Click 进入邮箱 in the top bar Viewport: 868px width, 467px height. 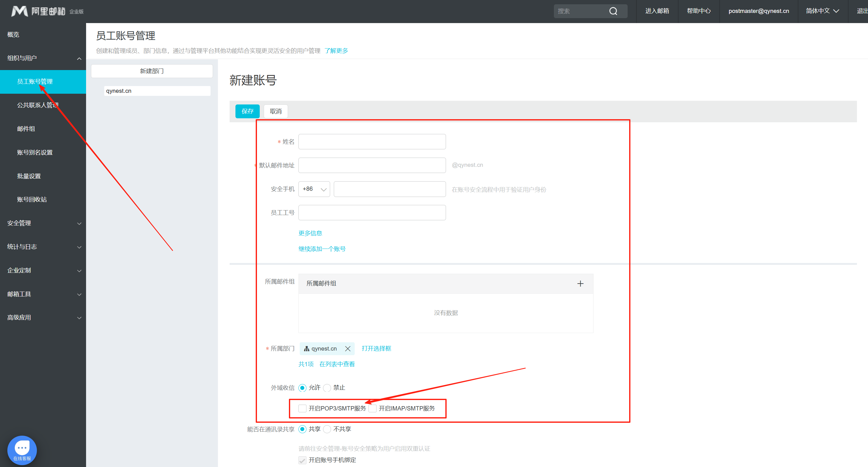657,11
